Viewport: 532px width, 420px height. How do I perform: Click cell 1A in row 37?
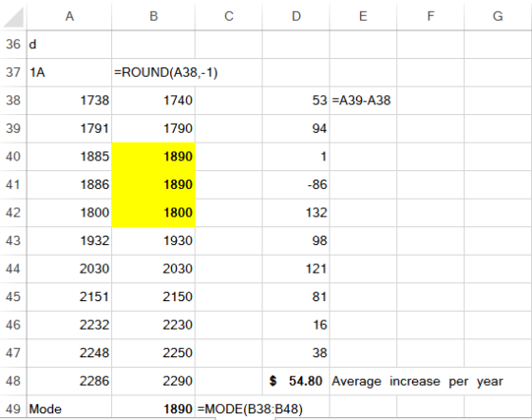[x=69, y=72]
